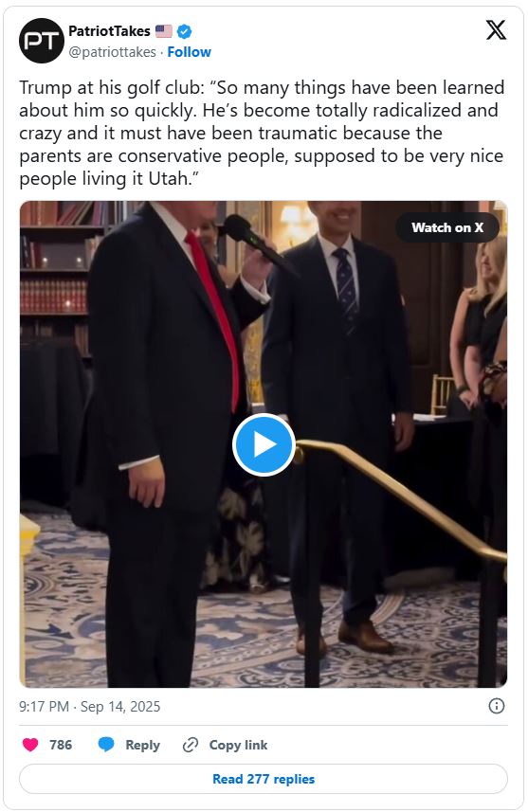The height and width of the screenshot is (812, 528).
Task: Click the @patriottakes handle
Action: tap(112, 52)
